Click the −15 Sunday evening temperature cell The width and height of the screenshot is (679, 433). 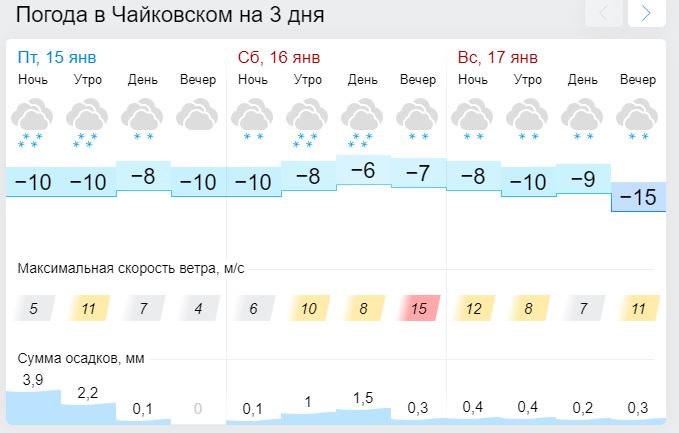[x=638, y=197]
